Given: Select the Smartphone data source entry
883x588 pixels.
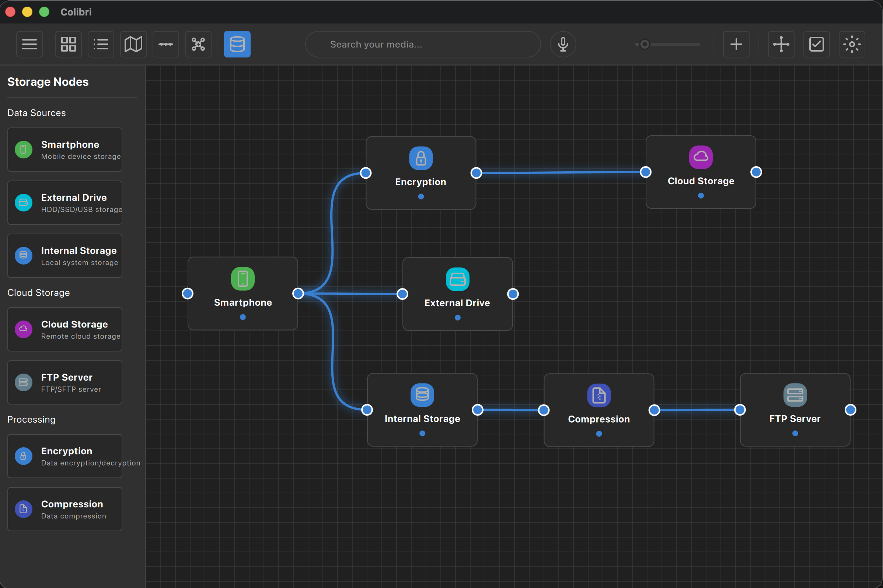Looking at the screenshot, I should coord(64,150).
